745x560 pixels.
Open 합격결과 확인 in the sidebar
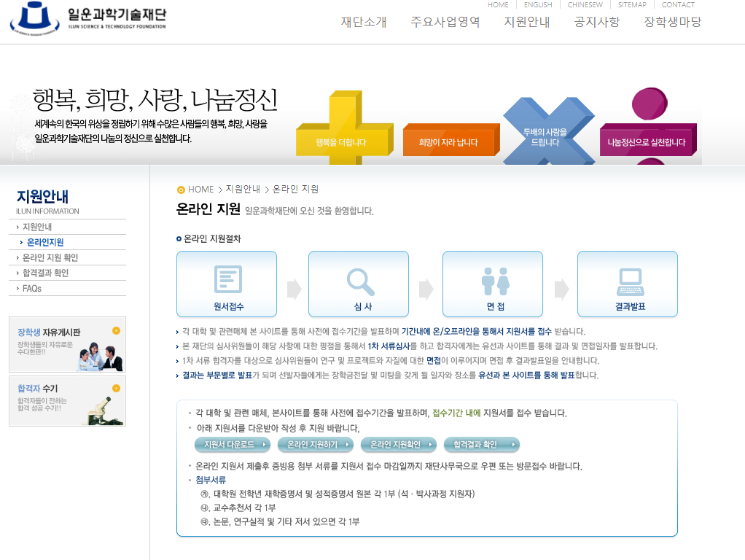46,273
